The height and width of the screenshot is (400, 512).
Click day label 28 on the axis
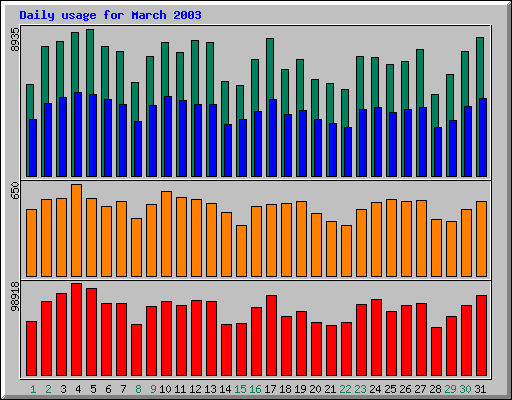[x=435, y=389]
